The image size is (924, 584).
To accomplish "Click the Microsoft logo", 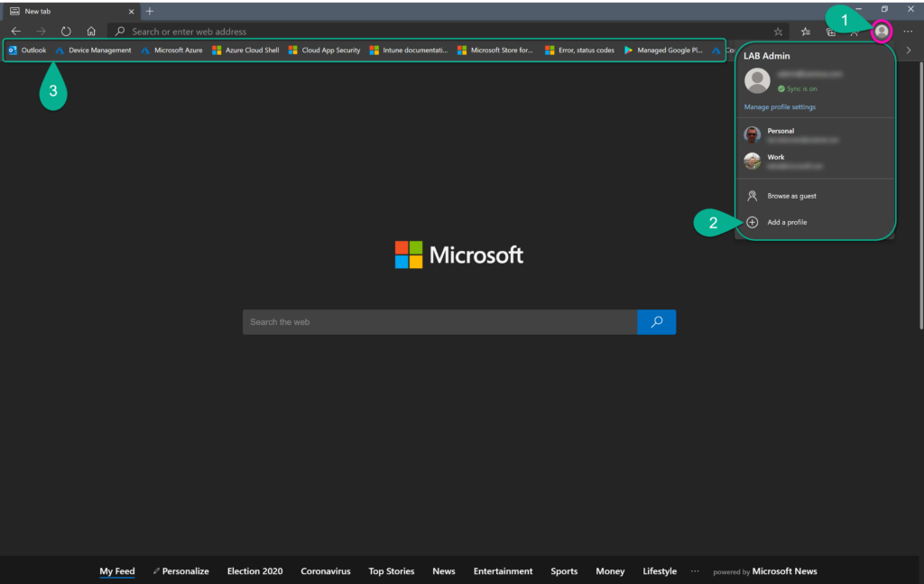I will click(x=459, y=255).
